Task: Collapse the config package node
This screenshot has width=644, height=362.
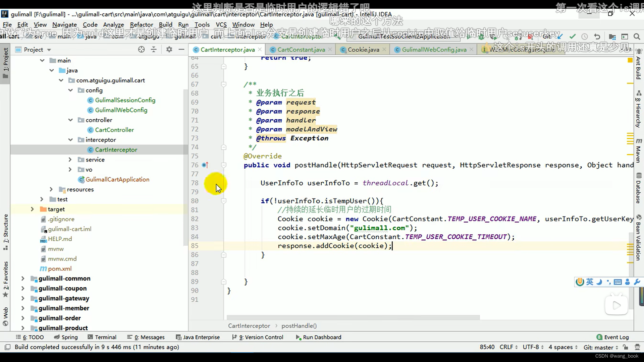Action: pos(70,90)
